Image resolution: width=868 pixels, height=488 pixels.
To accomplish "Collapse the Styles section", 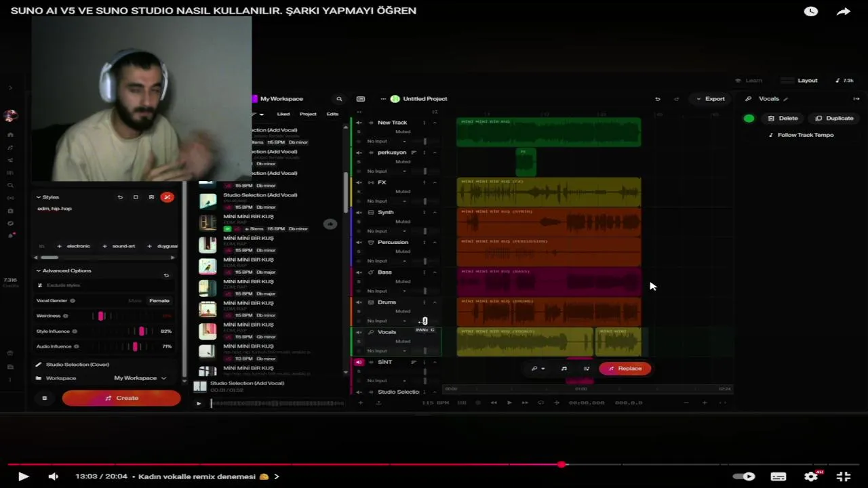I will [x=39, y=197].
